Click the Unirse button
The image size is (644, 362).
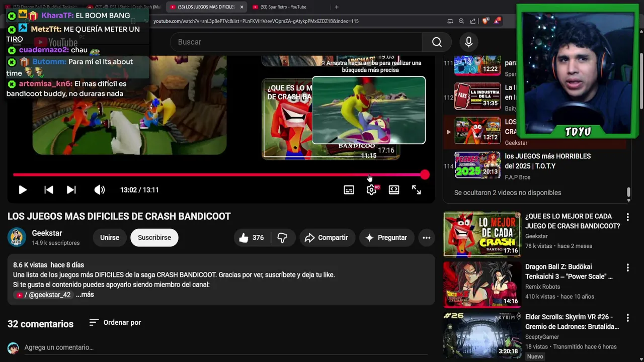point(110,238)
